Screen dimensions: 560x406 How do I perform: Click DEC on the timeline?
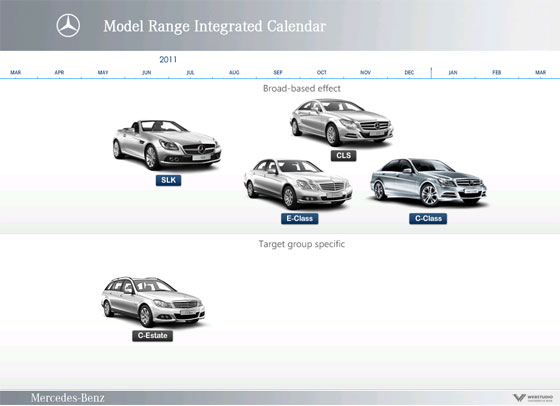pyautogui.click(x=409, y=72)
